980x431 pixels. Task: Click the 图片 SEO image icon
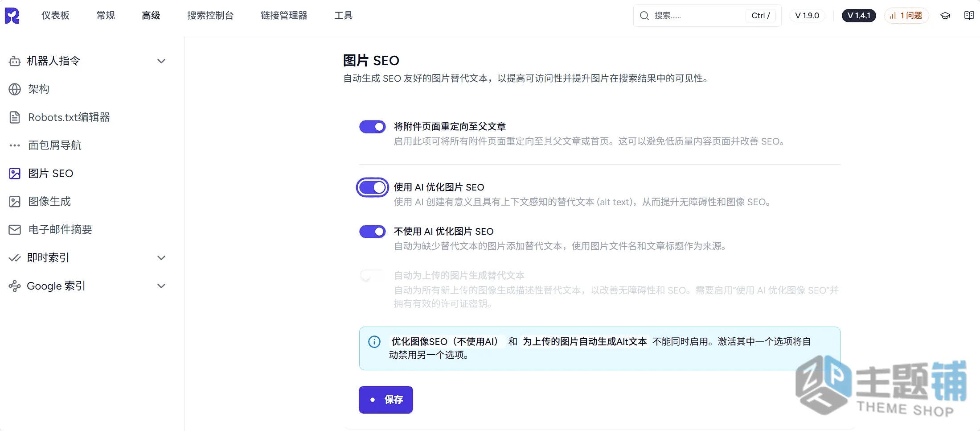pyautogui.click(x=15, y=174)
